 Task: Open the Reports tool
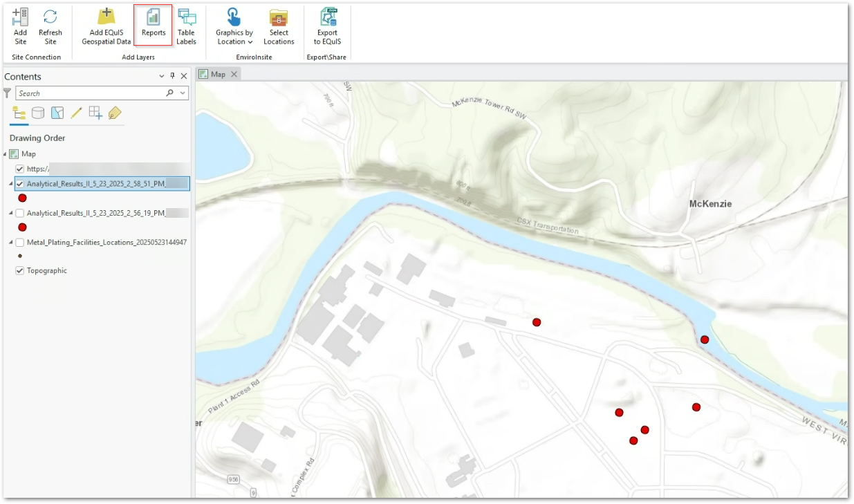(153, 26)
